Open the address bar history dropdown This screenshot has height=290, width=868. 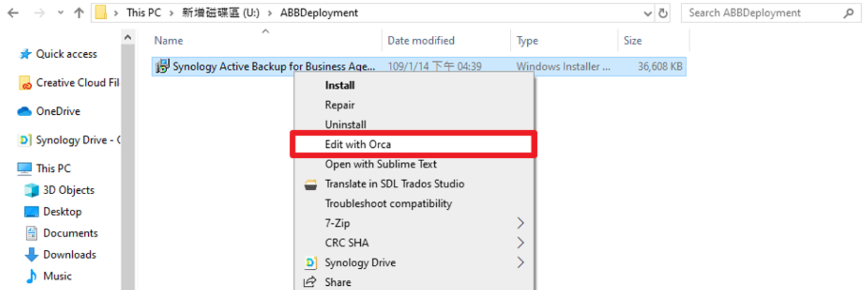[648, 13]
